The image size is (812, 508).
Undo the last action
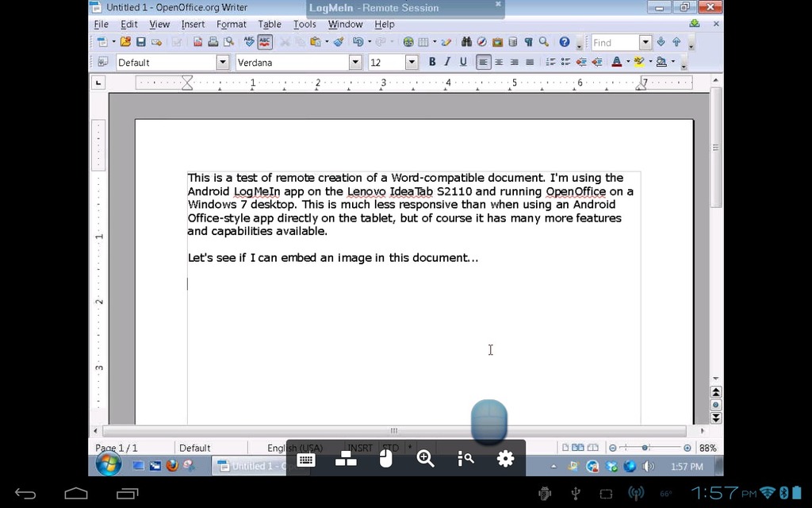tap(358, 42)
